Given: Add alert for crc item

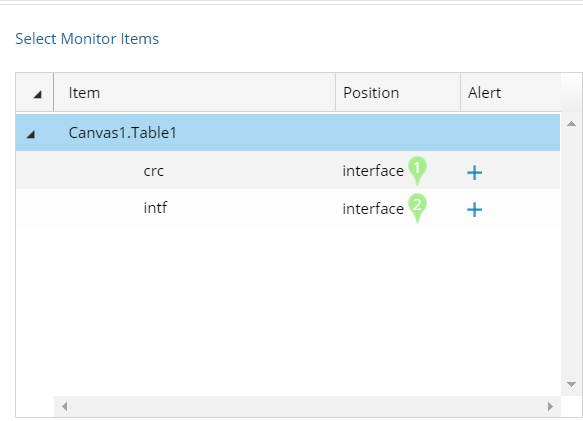Looking at the screenshot, I should [x=474, y=173].
